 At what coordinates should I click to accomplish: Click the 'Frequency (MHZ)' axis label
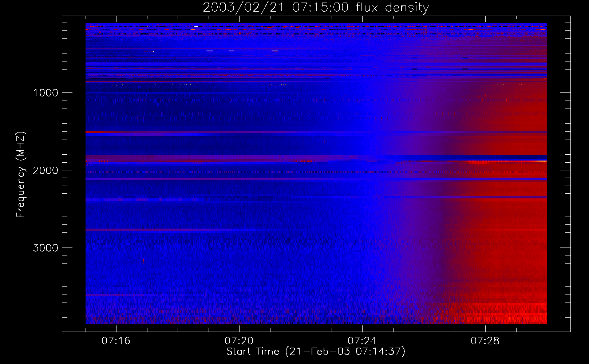coord(21,174)
